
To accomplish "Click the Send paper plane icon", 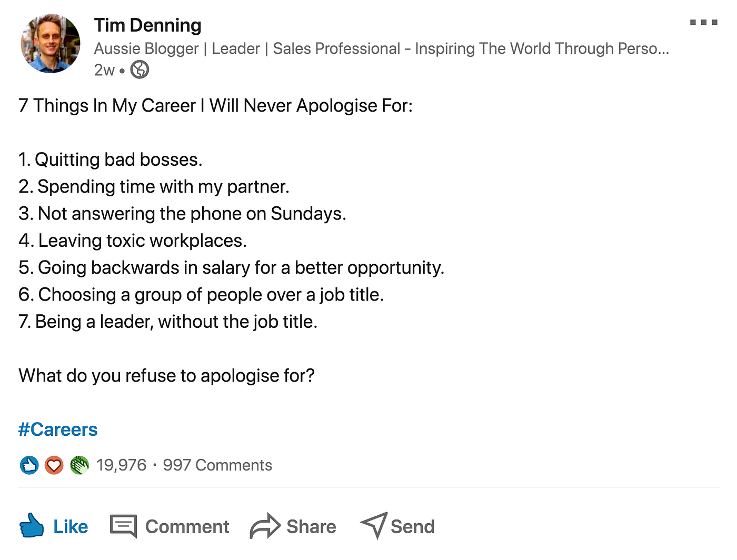I will click(x=374, y=525).
